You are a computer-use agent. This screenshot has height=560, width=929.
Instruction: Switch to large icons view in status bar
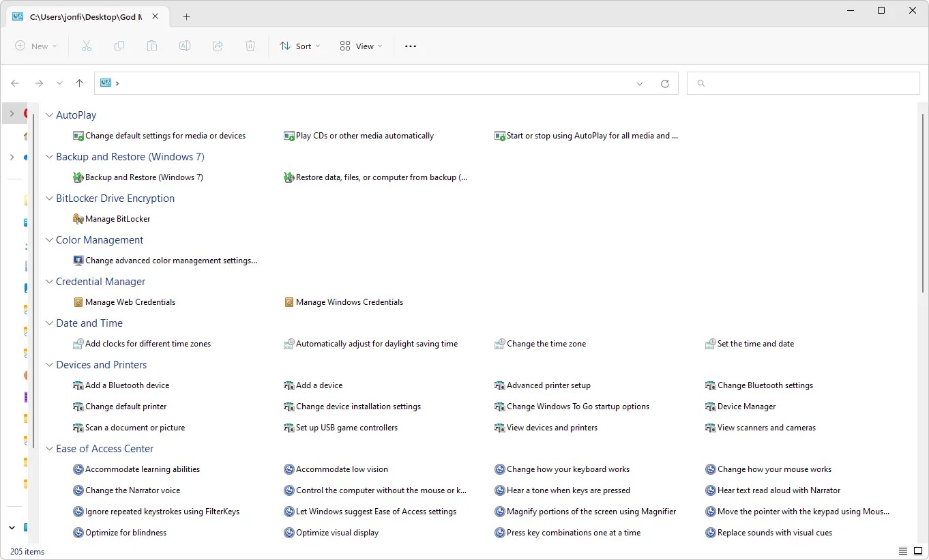click(x=918, y=551)
